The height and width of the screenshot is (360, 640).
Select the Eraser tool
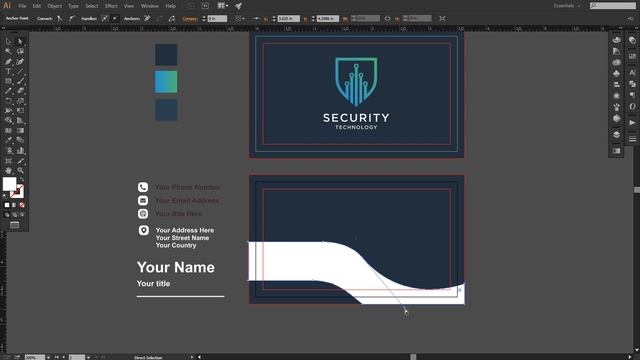coord(20,91)
